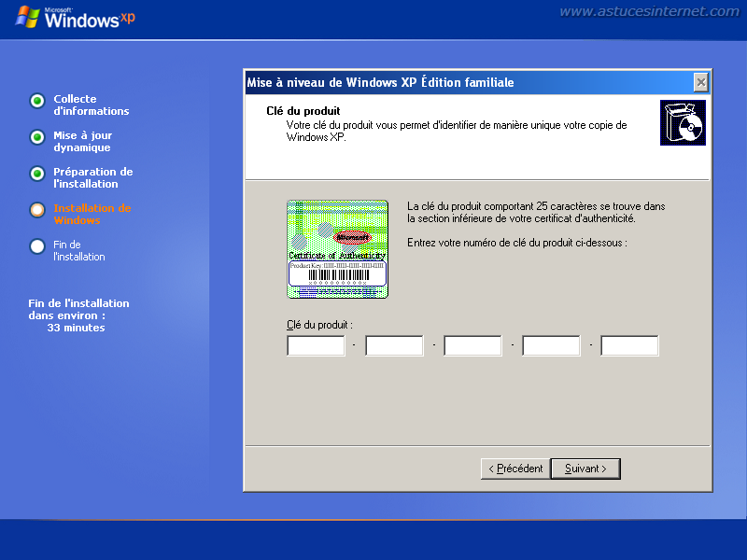Activate the fourth product key field
Screen dimensions: 747x560
coord(551,345)
